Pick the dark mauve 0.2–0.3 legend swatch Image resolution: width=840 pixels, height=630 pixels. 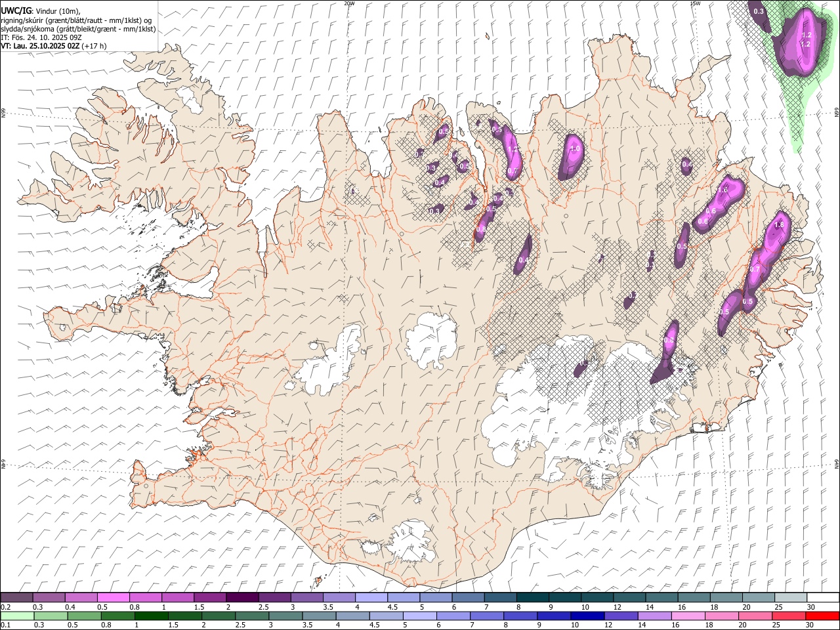pyautogui.click(x=16, y=597)
